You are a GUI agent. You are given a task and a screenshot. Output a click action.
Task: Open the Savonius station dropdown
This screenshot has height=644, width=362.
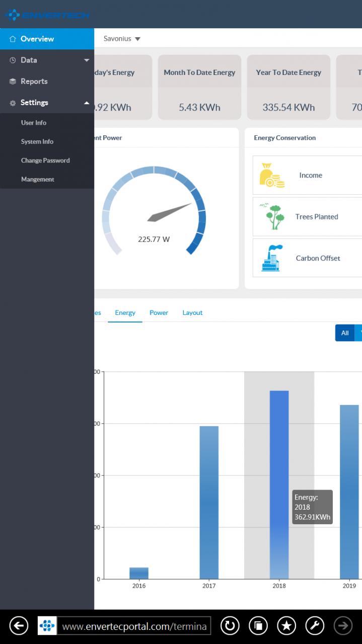pyautogui.click(x=122, y=39)
